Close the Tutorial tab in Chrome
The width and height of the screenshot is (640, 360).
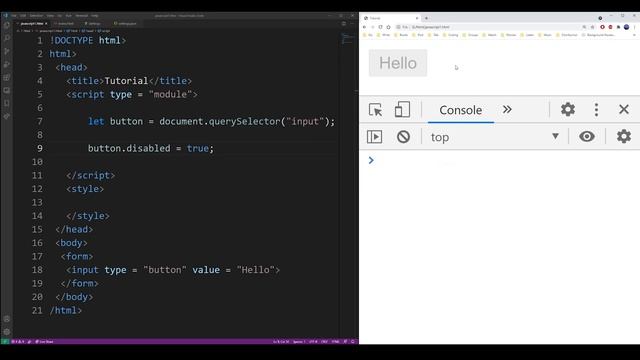point(417,18)
